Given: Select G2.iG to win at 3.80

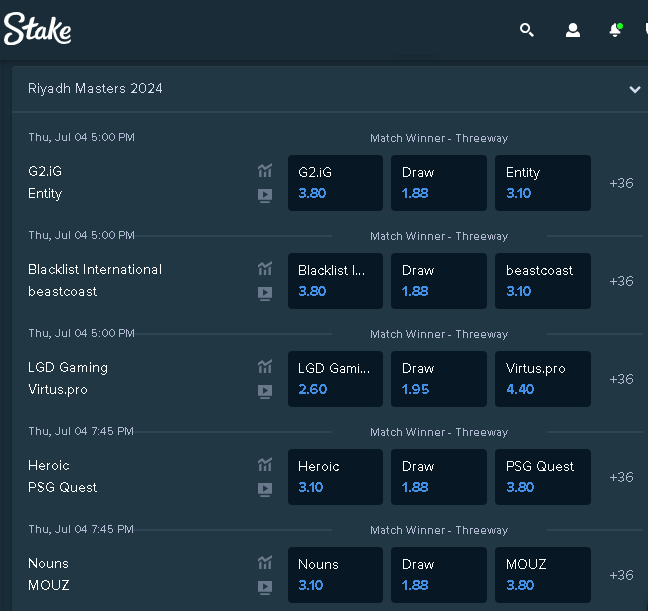Looking at the screenshot, I should [335, 183].
